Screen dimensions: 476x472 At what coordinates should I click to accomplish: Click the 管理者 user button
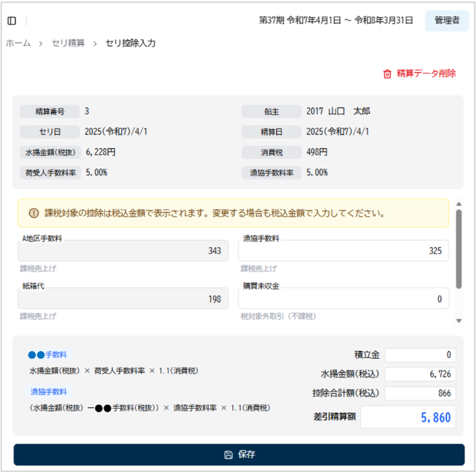click(447, 21)
